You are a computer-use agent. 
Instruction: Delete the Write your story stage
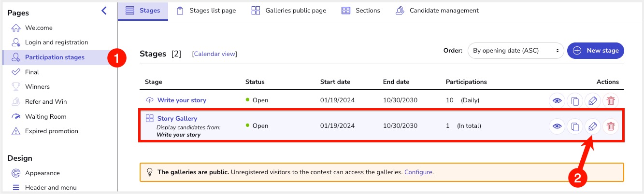click(611, 100)
